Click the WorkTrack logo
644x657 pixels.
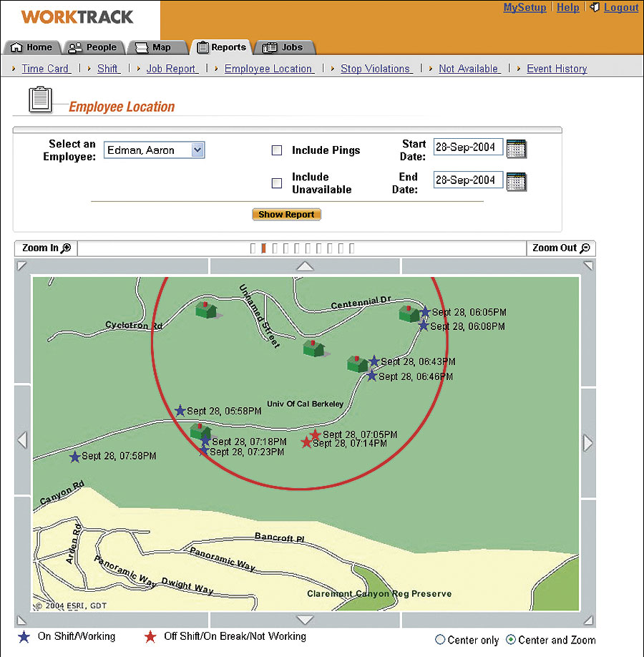pyautogui.click(x=77, y=17)
